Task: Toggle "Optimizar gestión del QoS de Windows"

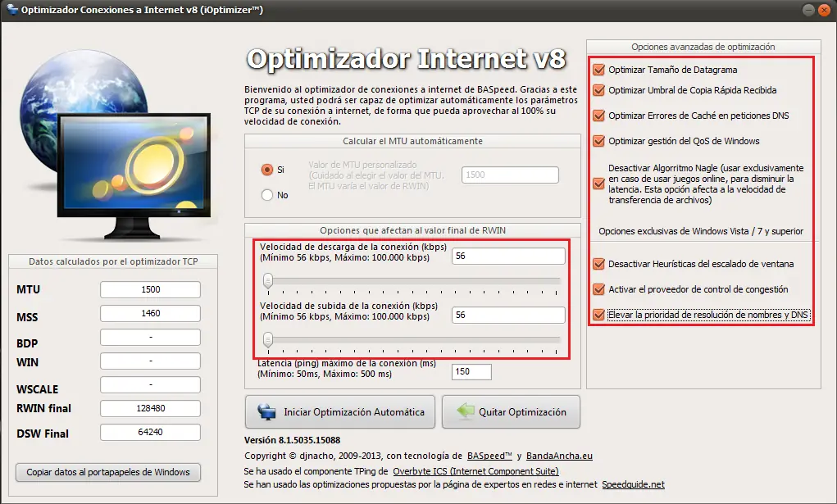Action: click(598, 139)
